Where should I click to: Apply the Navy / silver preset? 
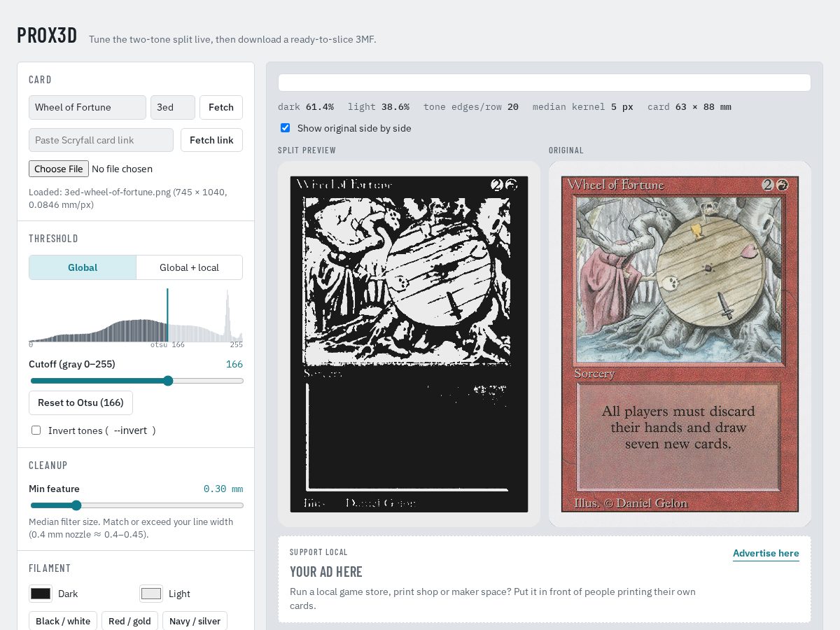point(195,621)
